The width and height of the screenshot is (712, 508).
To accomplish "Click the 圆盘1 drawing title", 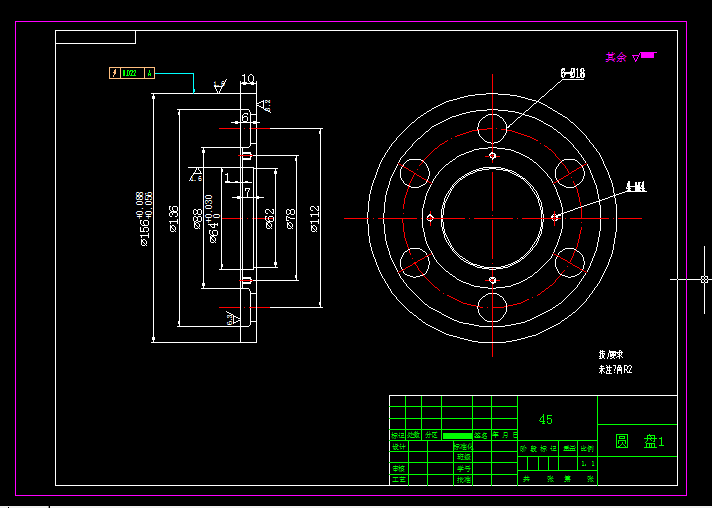I will 639,441.
